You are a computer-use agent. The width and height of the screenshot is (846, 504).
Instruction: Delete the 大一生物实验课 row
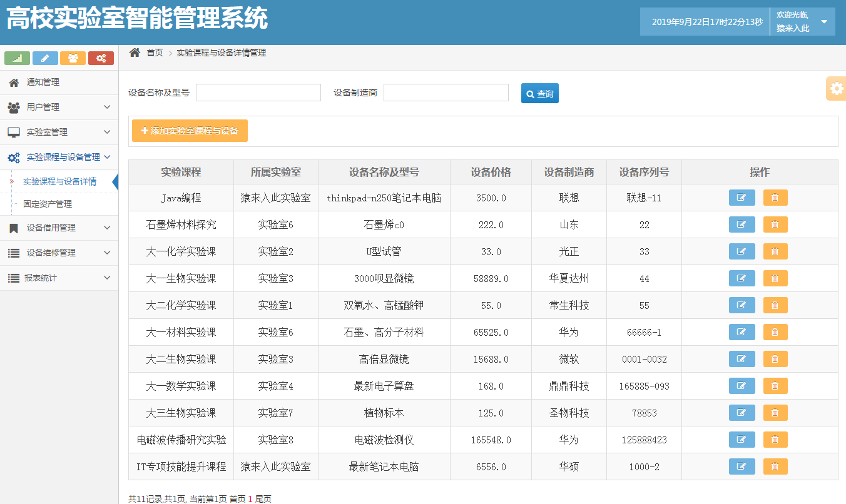pyautogui.click(x=775, y=278)
